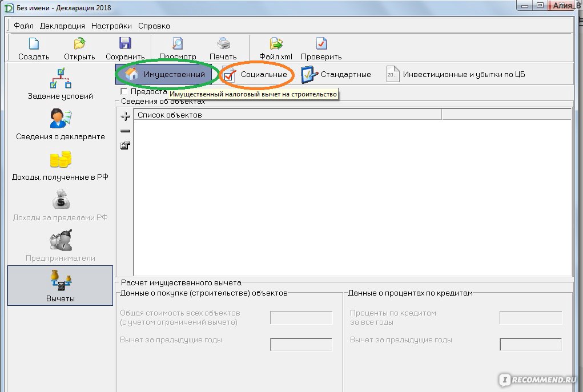
Task: Open the Декларация menu
Action: point(62,26)
